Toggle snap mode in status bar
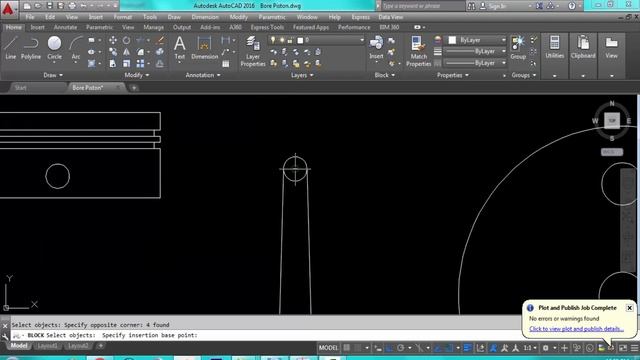This screenshot has width=640, height=360. (x=358, y=348)
